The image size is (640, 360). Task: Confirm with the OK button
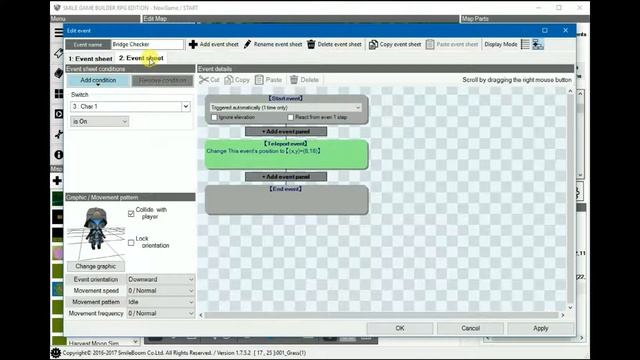pos(400,328)
